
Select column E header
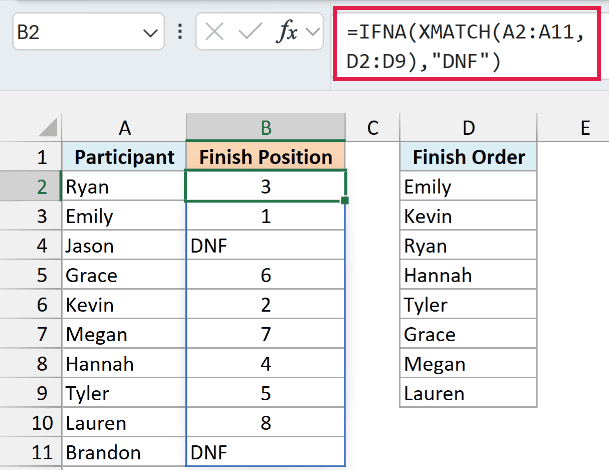tap(585, 127)
